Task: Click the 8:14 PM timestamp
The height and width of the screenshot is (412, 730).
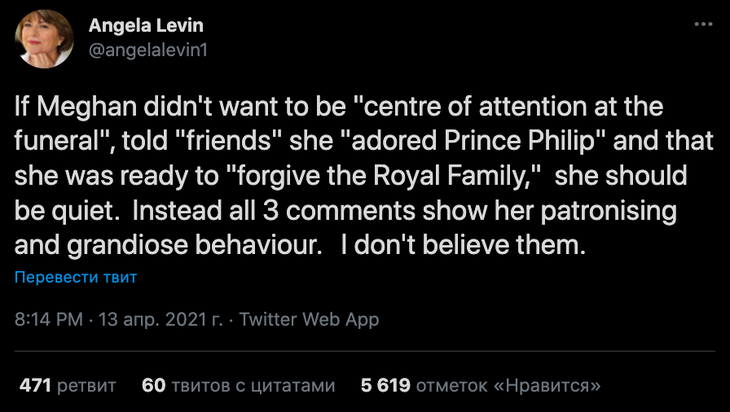Action: click(x=48, y=321)
